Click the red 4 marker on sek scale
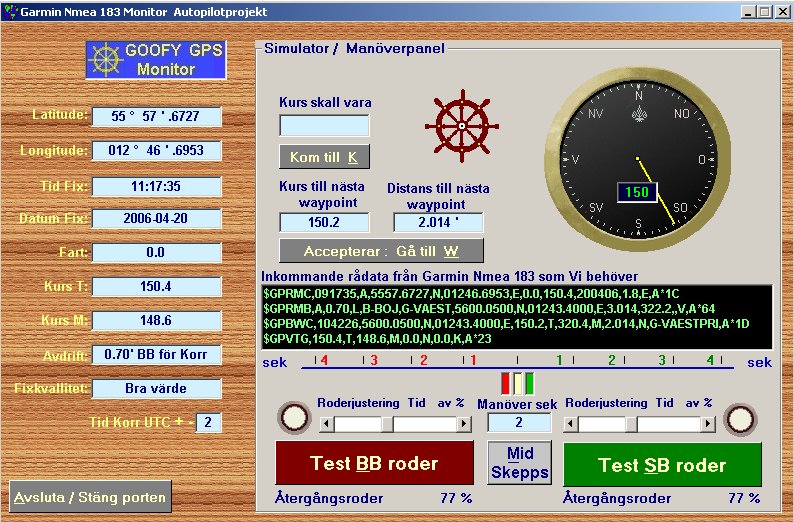This screenshot has width=794, height=522. (324, 360)
